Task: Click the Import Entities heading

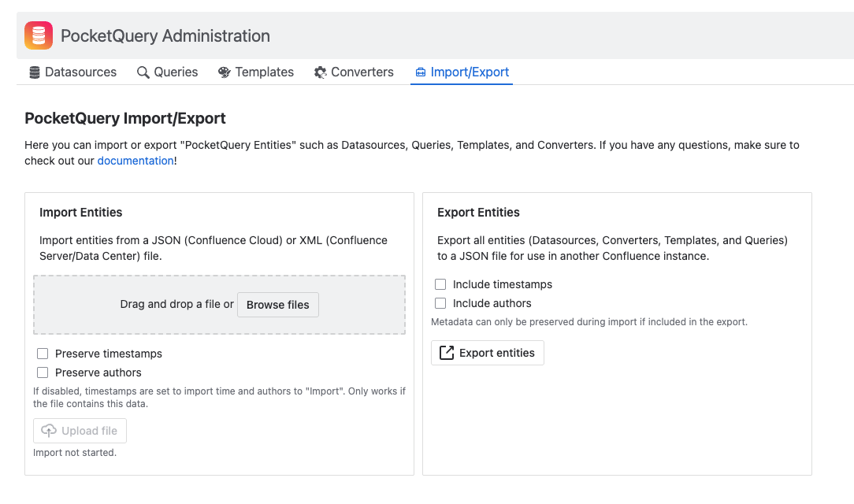Action: pyautogui.click(x=80, y=213)
